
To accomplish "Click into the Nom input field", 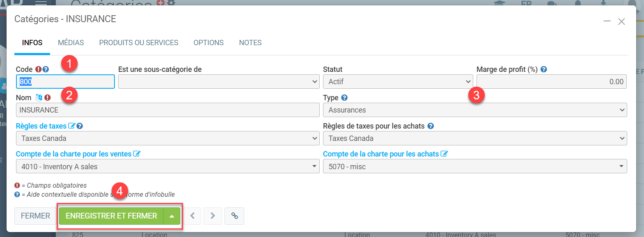I will point(167,110).
